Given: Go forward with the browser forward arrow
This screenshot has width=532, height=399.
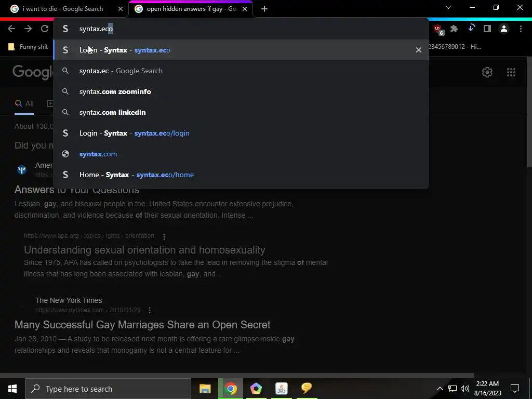Looking at the screenshot, I should pos(28,29).
